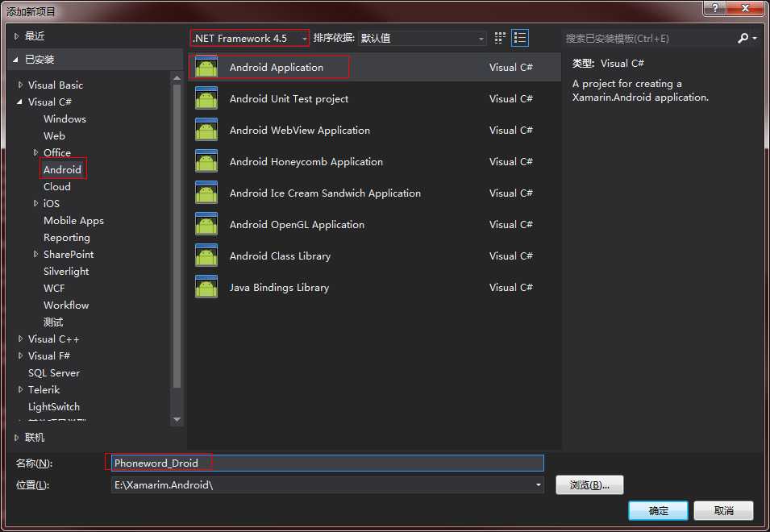
Task: Select the Android Application template name
Action: [x=277, y=67]
